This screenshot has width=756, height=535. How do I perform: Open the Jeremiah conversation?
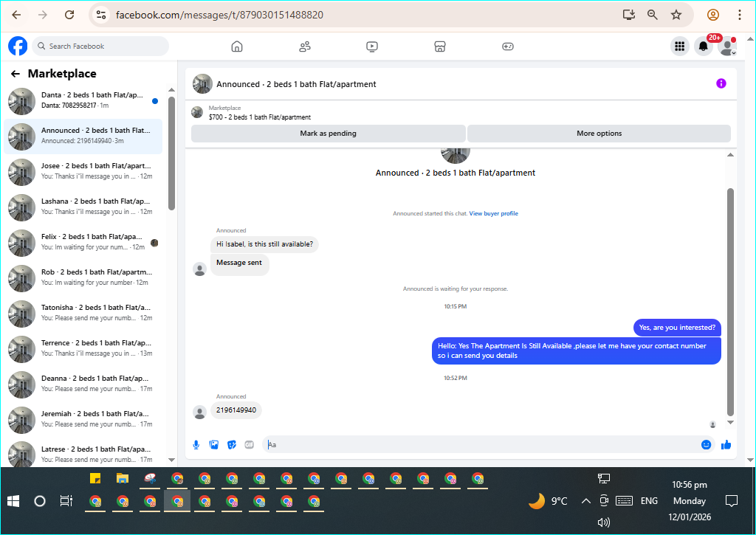click(83, 419)
